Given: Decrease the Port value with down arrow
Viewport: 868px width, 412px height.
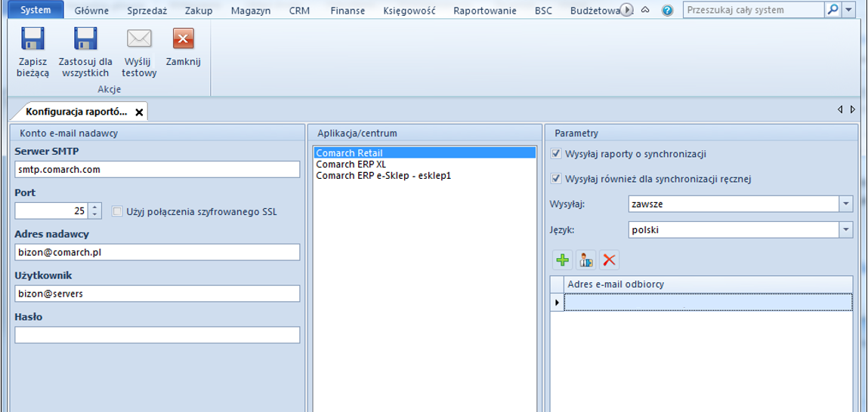Looking at the screenshot, I should point(94,214).
